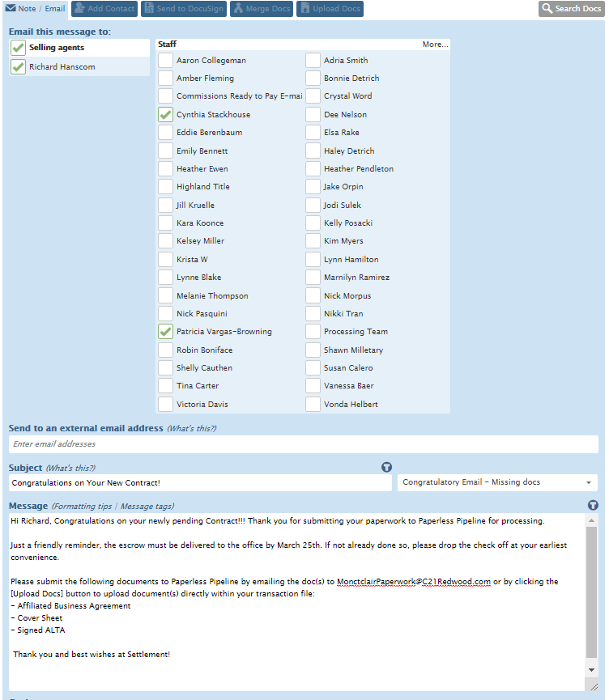Check the Kara Koonce checkbox
609x700 pixels.
(x=165, y=223)
